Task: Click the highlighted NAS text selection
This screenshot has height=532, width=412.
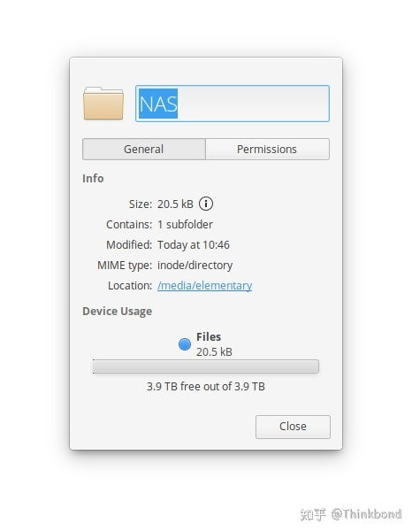Action: click(x=158, y=104)
